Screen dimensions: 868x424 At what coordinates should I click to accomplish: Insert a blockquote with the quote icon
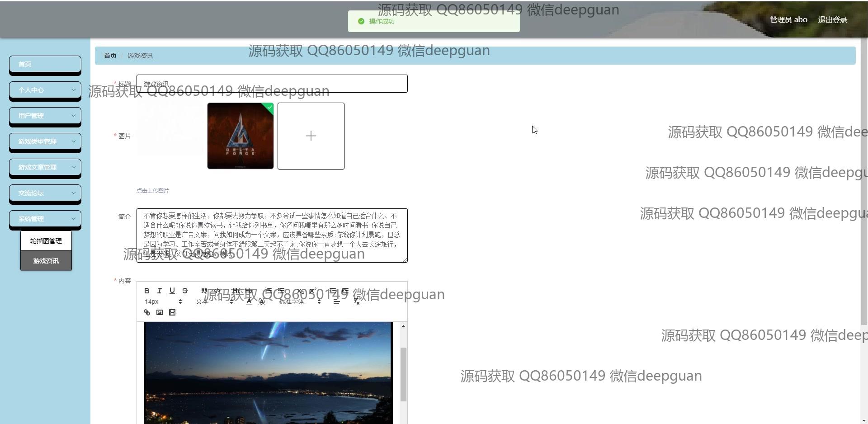click(x=204, y=291)
